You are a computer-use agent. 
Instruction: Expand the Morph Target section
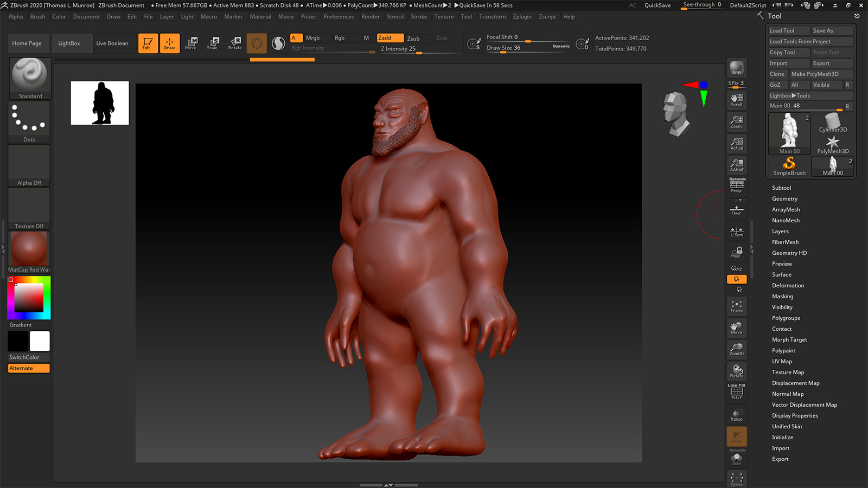pos(789,339)
